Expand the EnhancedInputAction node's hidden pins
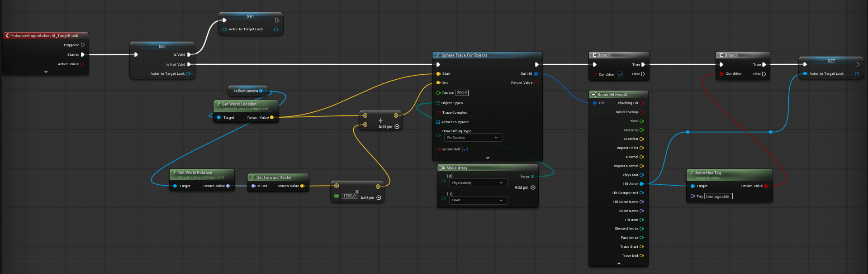 [x=46, y=72]
